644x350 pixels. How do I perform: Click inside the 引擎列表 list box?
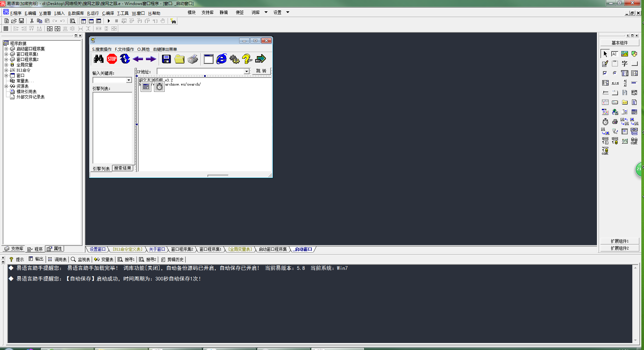(x=113, y=127)
